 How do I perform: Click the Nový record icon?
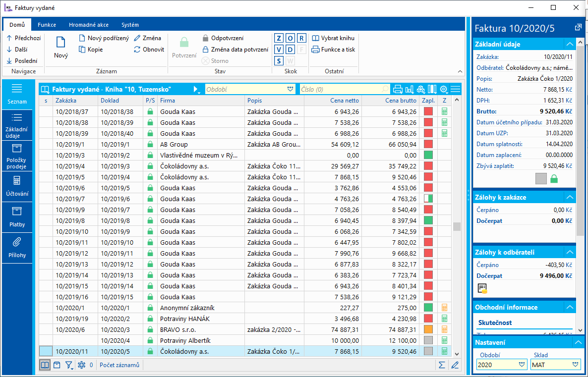(61, 42)
